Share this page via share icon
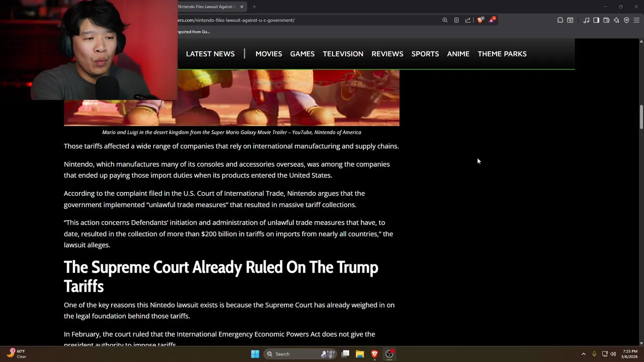Image resolution: width=644 pixels, height=362 pixels. click(x=468, y=20)
